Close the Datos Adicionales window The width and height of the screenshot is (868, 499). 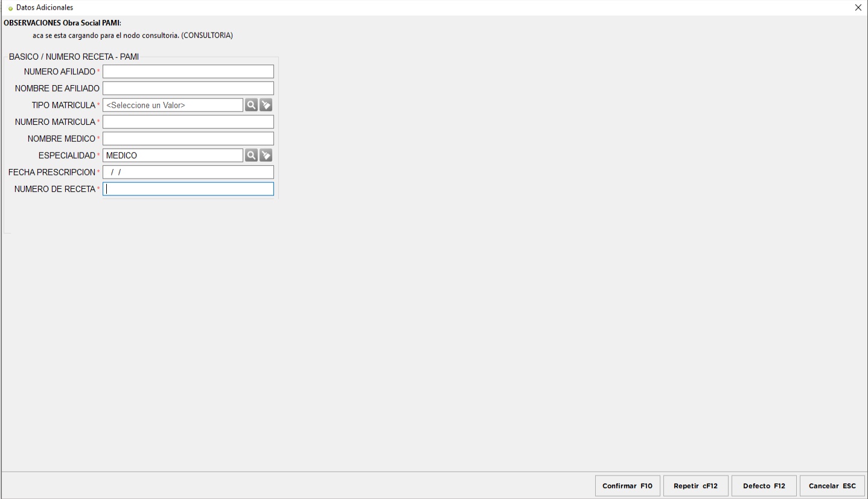tap(858, 7)
